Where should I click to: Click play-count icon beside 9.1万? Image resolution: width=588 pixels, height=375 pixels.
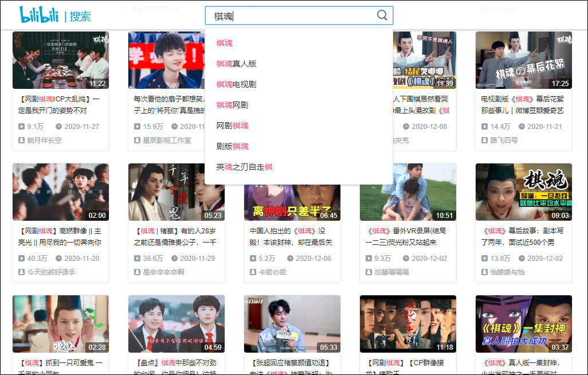click(x=21, y=127)
